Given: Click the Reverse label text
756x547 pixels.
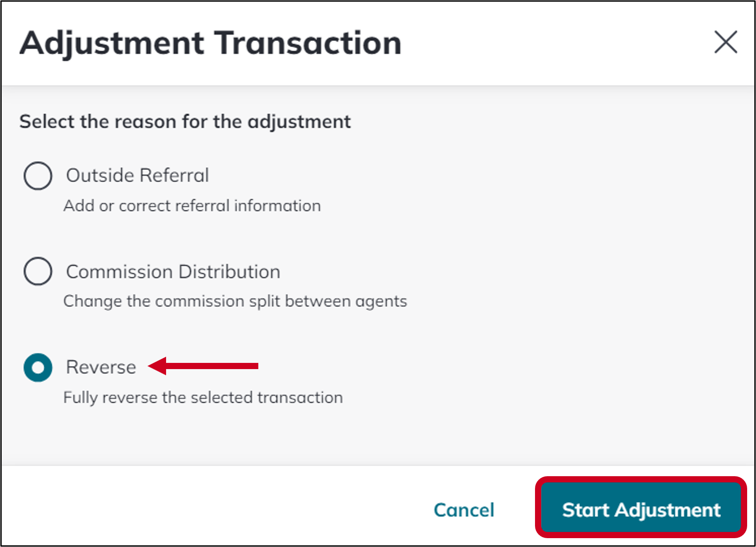Looking at the screenshot, I should click(x=100, y=367).
